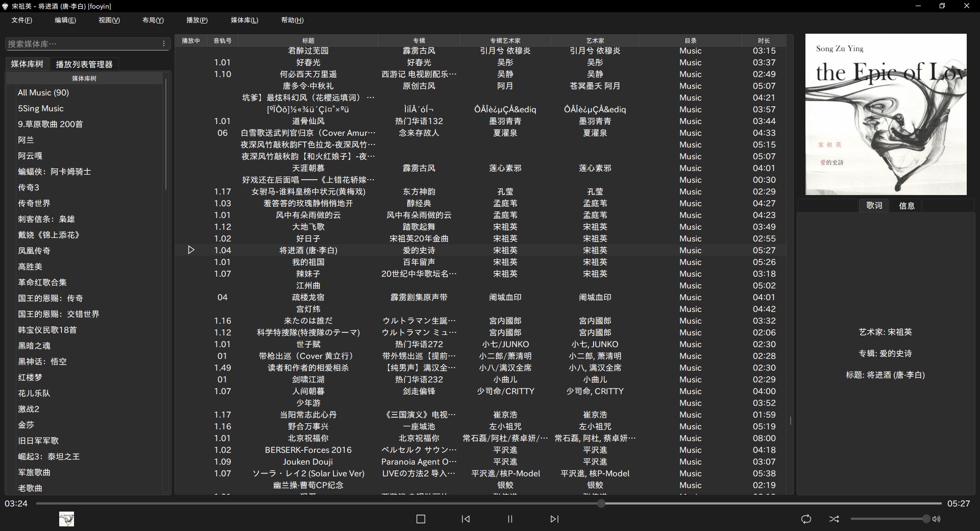Lower the volume slider near the speaker icon
The height and width of the screenshot is (531, 980).
(x=878, y=519)
